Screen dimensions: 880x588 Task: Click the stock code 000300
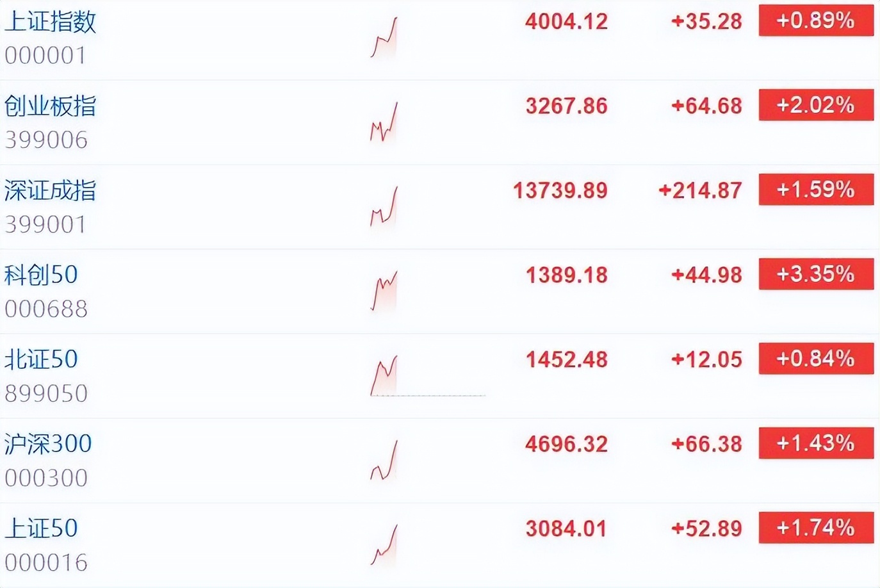coord(46,478)
